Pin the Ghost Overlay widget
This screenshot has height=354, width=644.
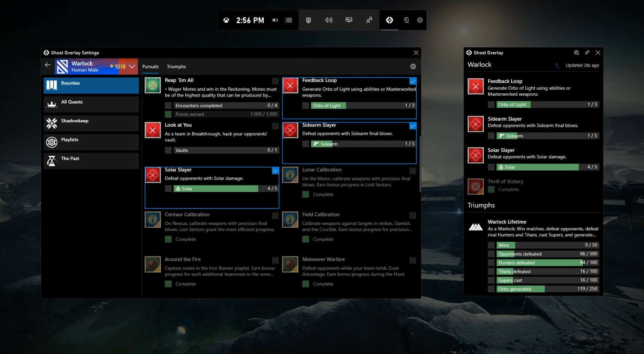[587, 52]
